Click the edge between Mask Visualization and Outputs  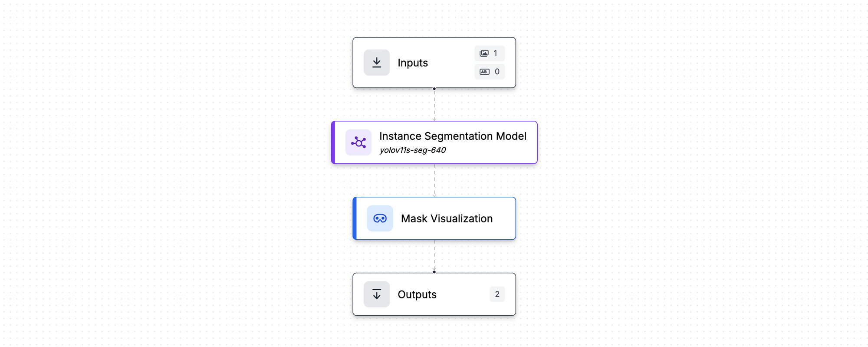[x=434, y=256]
